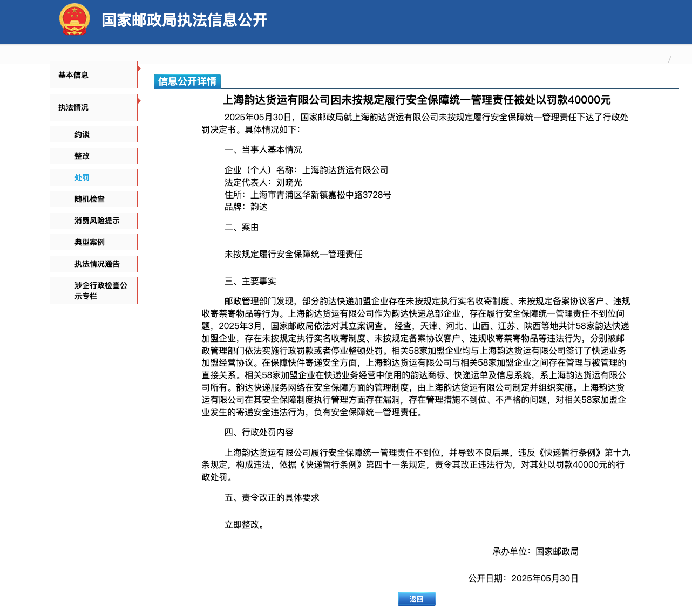This screenshot has height=616, width=692.
Task: Navigate to 消费风险提示
Action: (x=97, y=221)
